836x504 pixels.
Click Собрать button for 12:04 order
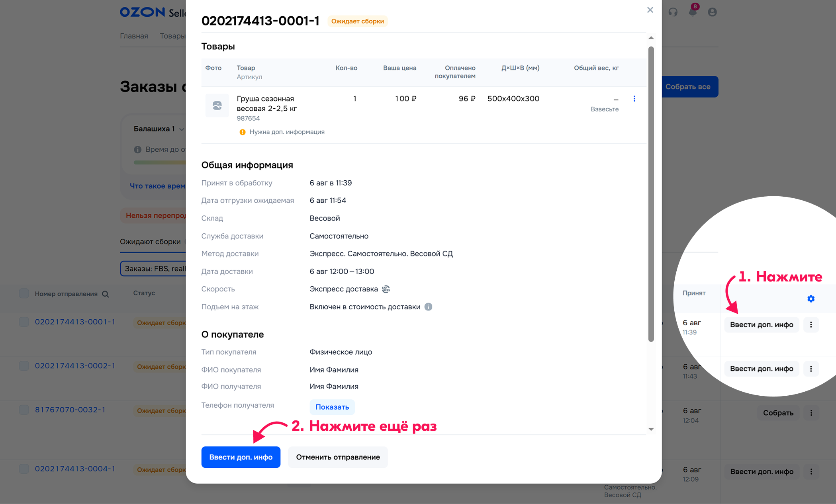pos(778,413)
